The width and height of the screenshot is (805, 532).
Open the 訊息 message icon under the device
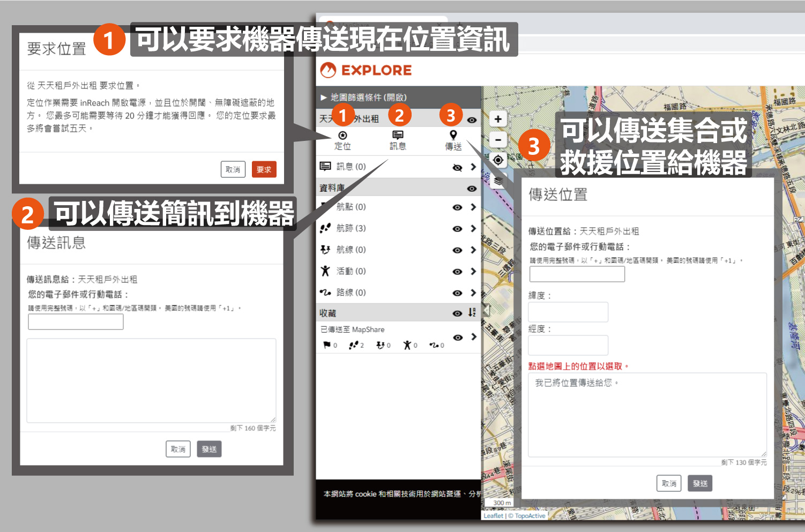pyautogui.click(x=398, y=135)
